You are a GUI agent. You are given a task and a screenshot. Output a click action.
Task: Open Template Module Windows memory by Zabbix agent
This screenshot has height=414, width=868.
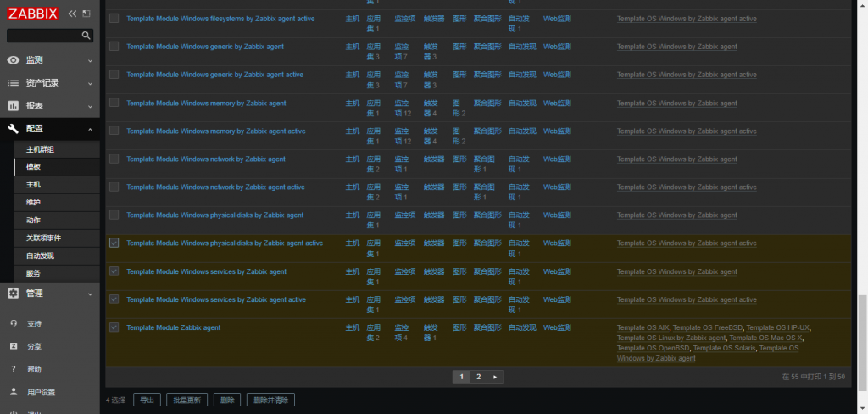tap(206, 103)
